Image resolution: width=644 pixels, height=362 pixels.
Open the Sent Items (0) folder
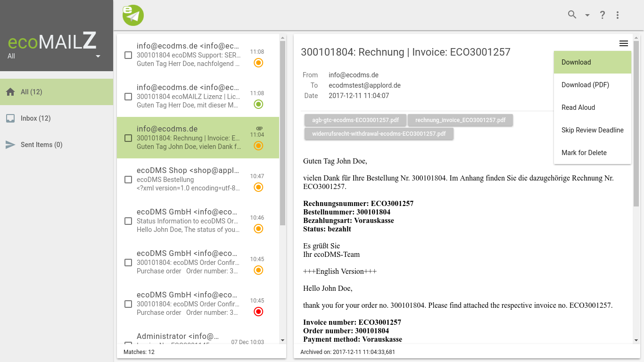(57, 145)
